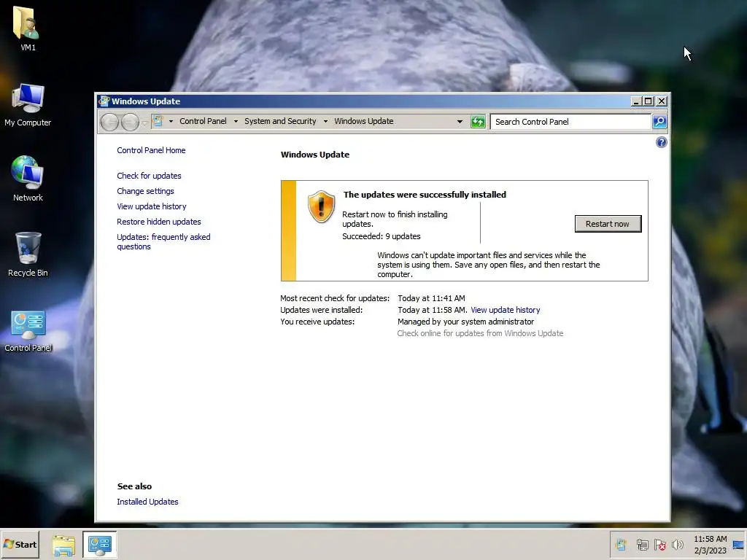Open My Computer desktop icon
Viewport: 747px width, 560px height.
point(28,105)
